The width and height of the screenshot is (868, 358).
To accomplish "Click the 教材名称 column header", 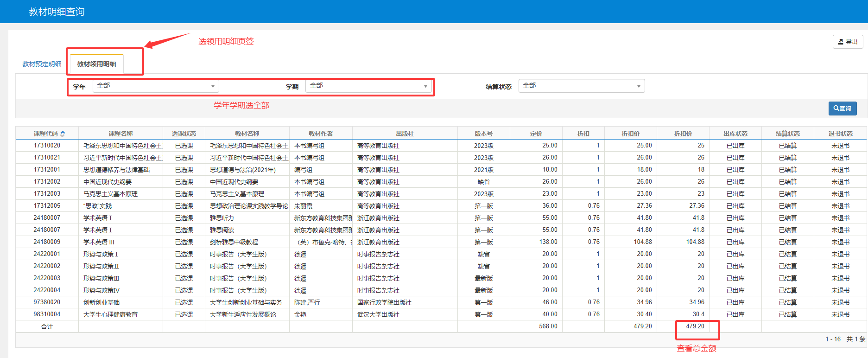I will 247,134.
